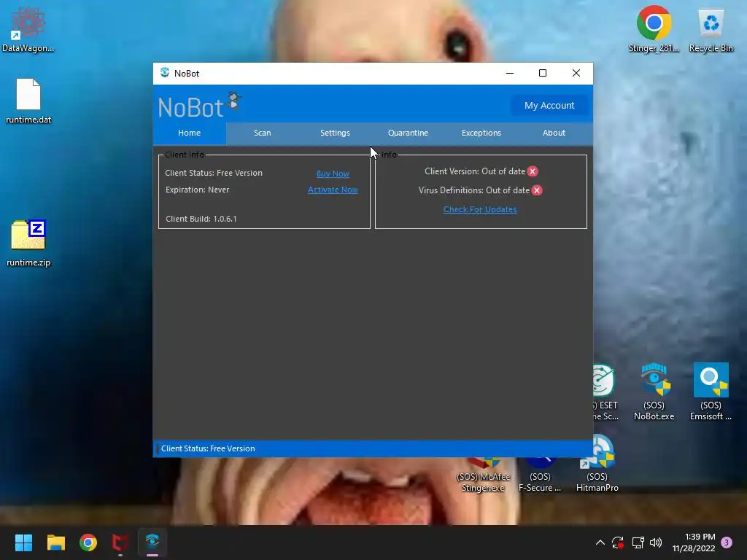Select the (SOS) HitmanPro desktop icon
747x560 pixels.
[x=597, y=463]
